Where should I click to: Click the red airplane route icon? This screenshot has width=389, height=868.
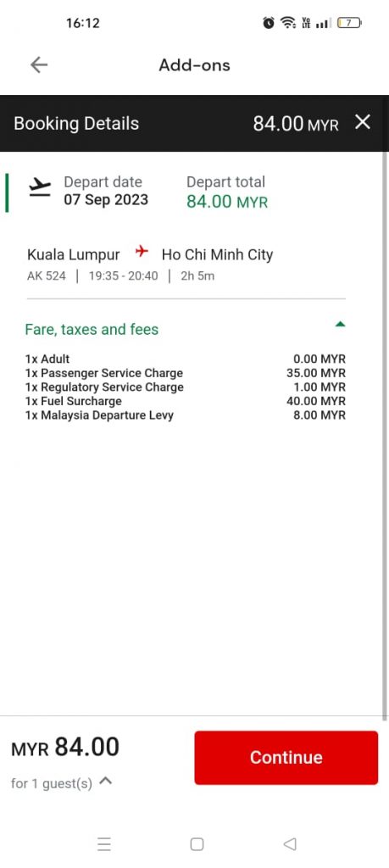pos(142,253)
